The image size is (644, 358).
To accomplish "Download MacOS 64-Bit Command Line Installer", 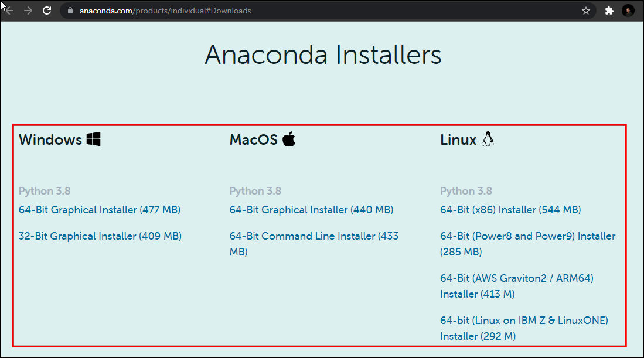I will (x=314, y=244).
